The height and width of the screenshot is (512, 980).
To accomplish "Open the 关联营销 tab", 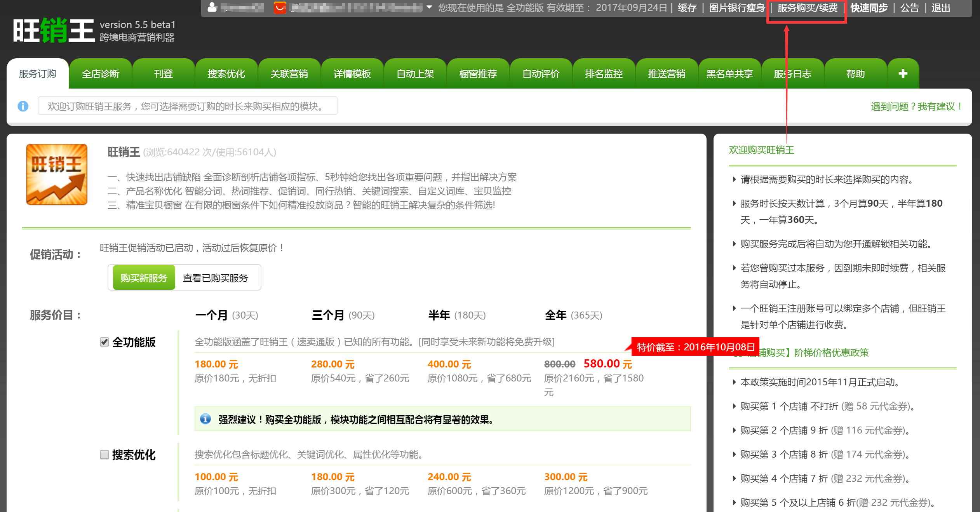I will tap(289, 73).
